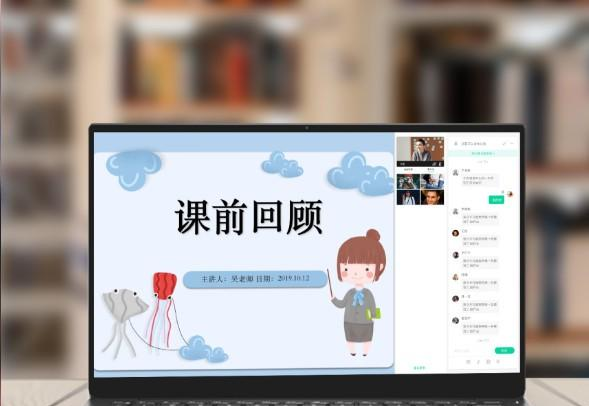Click the green Send button in the chat

coord(504,350)
